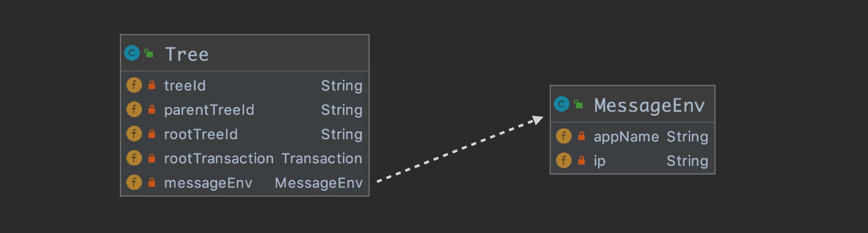Screen dimensions: 868x233
Task: Click the green public icon on Tree header
Action: pos(149,53)
